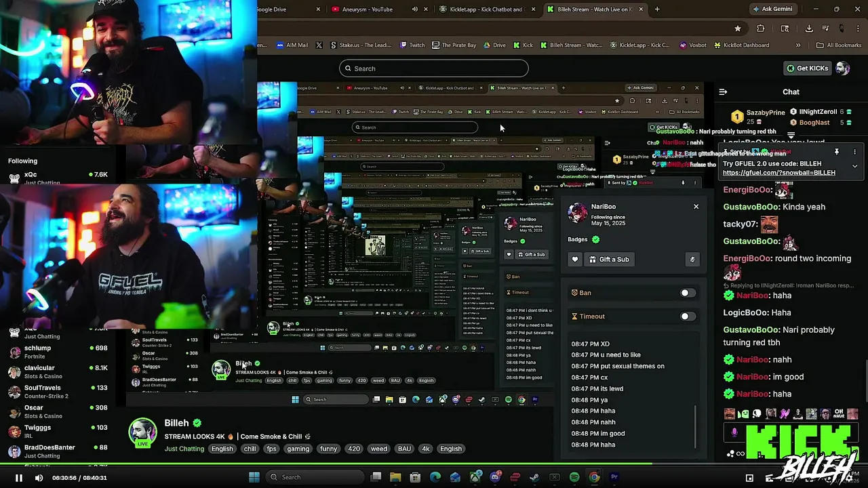Click the video progress bar
Image resolution: width=868 pixels, height=488 pixels.
[x=434, y=465]
